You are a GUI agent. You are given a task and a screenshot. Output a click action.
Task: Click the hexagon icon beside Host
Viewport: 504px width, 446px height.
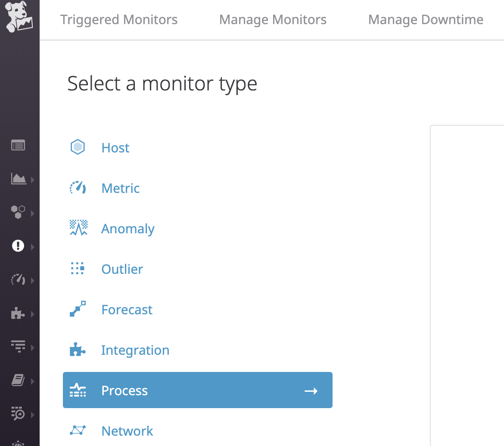(78, 148)
